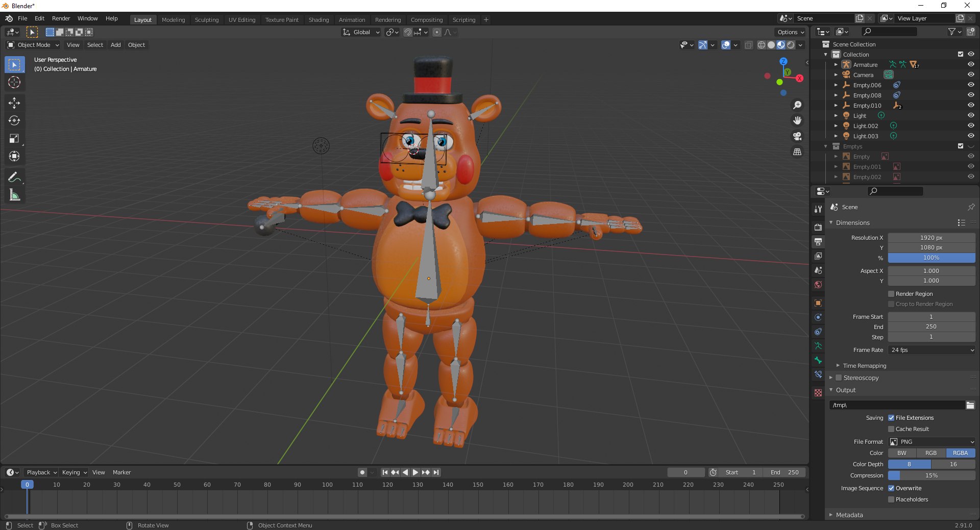Open the Render menu
980x530 pixels.
pos(61,18)
